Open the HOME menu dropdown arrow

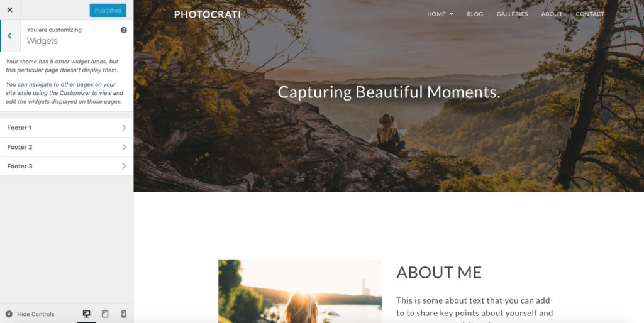tap(452, 14)
